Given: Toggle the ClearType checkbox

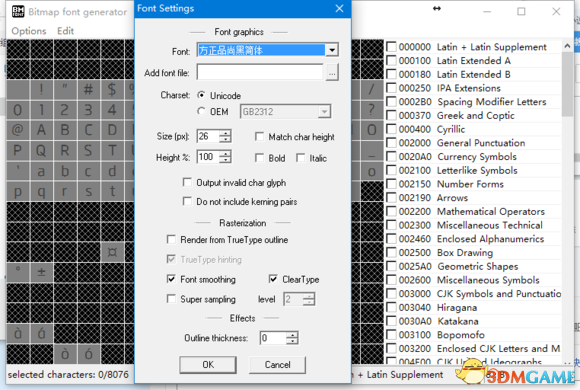Looking at the screenshot, I should [273, 279].
